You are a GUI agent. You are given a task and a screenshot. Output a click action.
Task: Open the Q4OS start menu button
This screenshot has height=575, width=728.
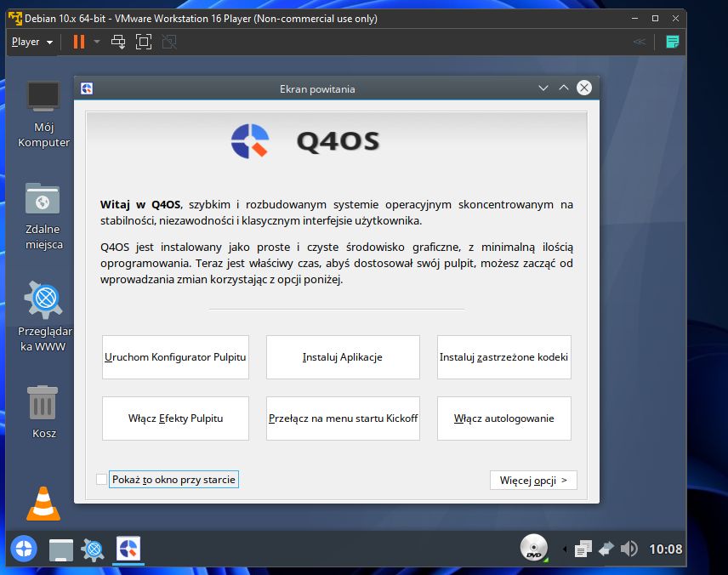24,549
